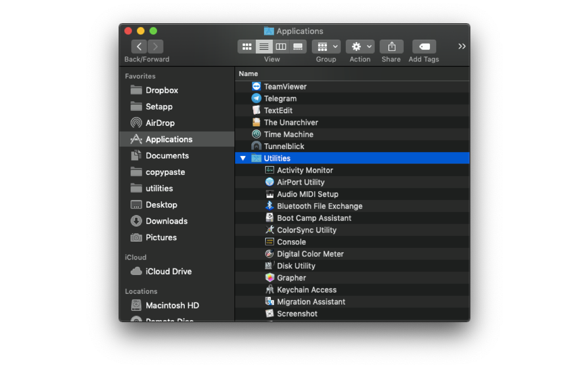Click the Applications folder icon in title bar
The height and width of the screenshot is (368, 588).
tap(269, 31)
